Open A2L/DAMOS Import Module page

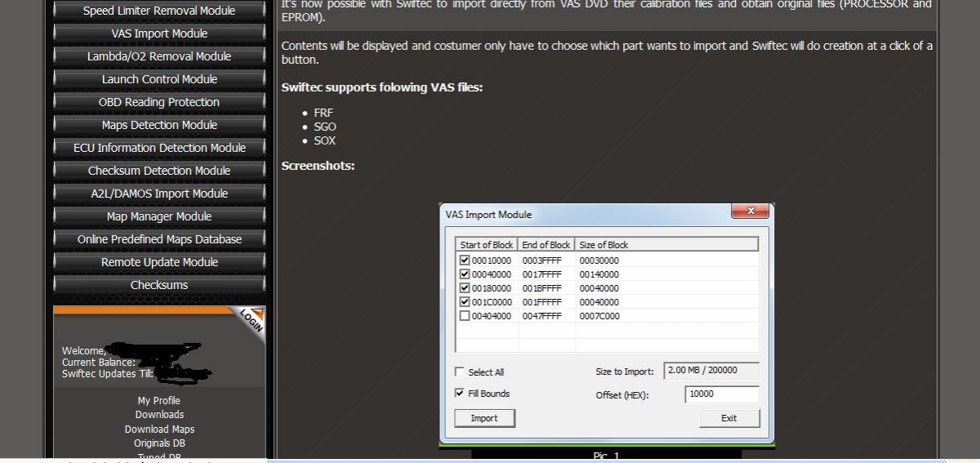[x=159, y=194]
